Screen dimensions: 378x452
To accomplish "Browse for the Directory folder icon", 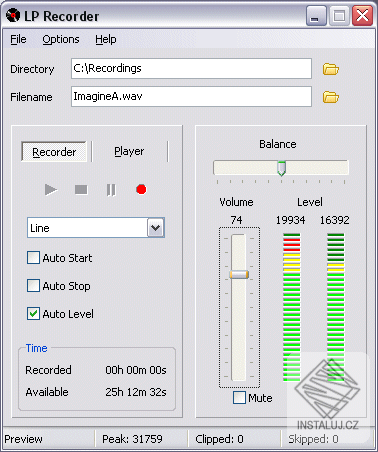I will pyautogui.click(x=331, y=69).
